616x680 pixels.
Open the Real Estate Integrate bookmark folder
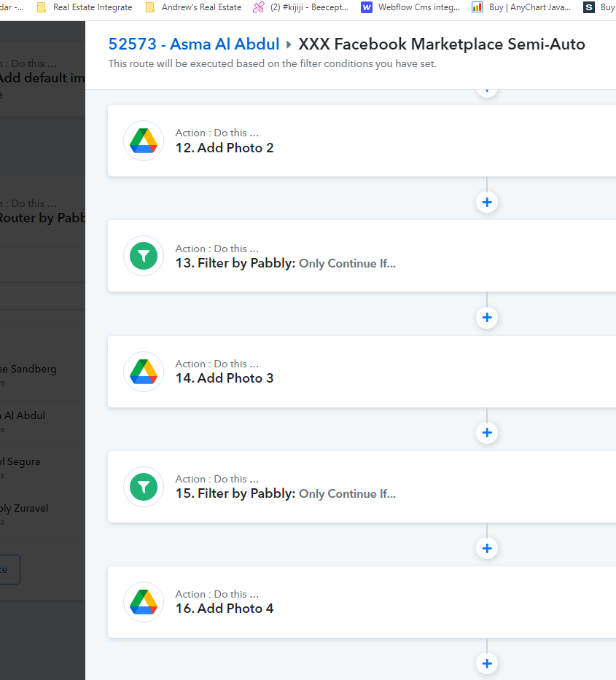(x=85, y=7)
